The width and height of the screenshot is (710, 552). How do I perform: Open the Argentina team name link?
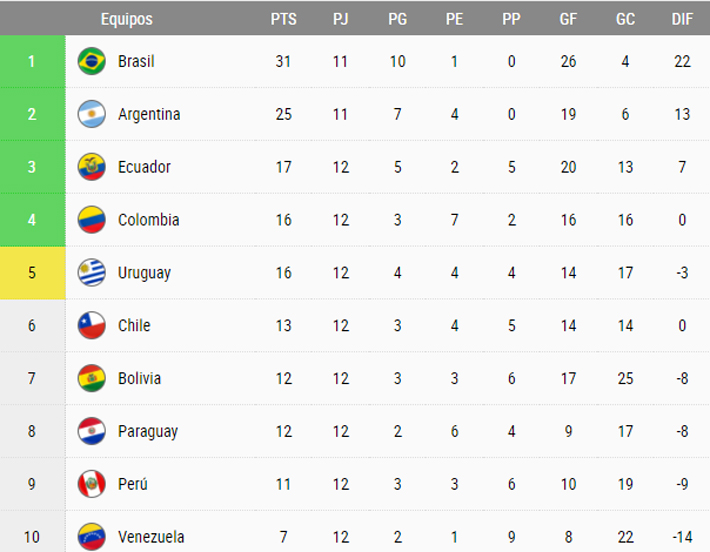pyautogui.click(x=149, y=114)
